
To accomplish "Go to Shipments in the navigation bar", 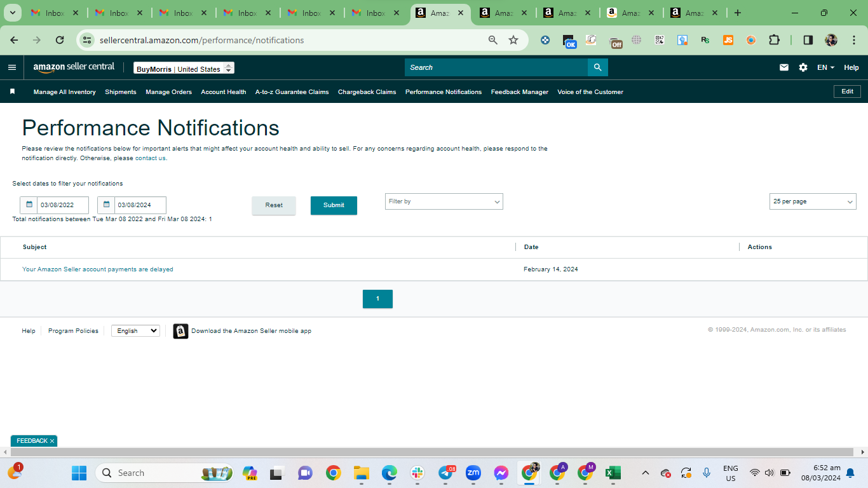I will (121, 92).
